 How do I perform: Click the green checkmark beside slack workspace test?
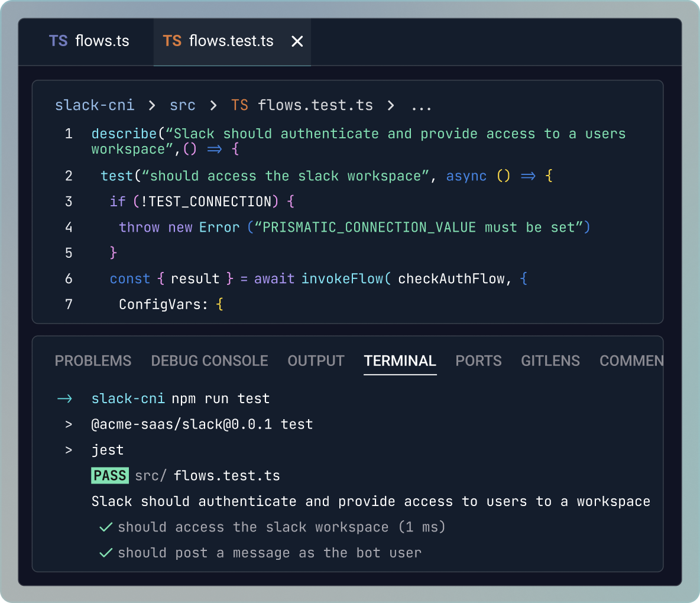(x=105, y=527)
